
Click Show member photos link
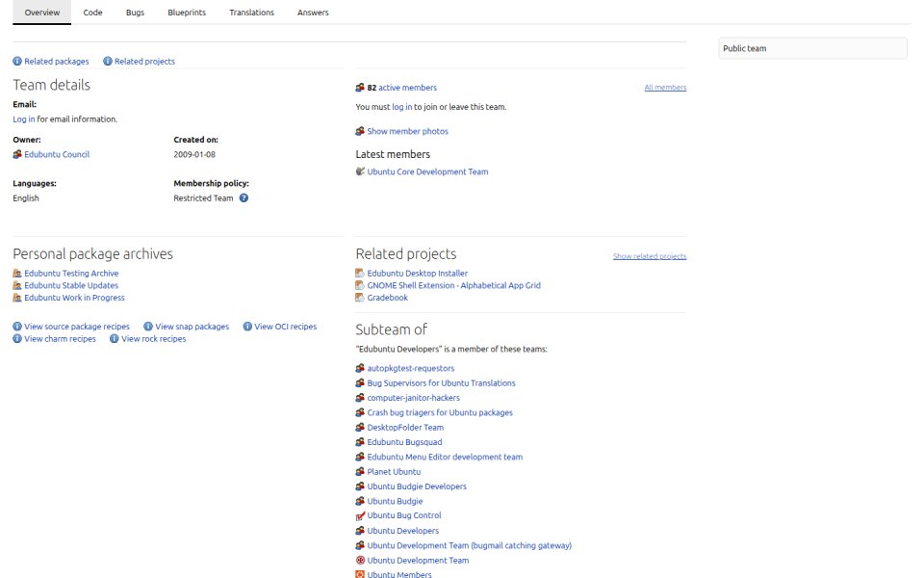click(408, 131)
